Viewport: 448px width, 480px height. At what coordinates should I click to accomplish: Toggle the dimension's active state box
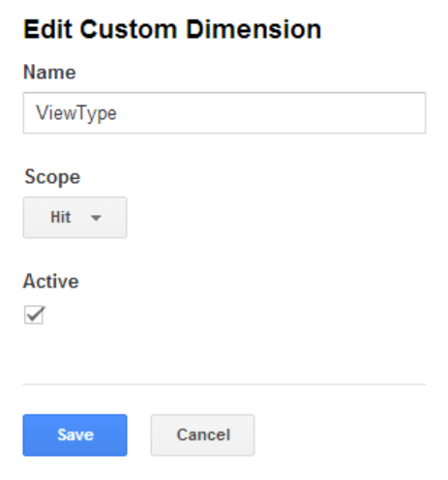(x=34, y=315)
